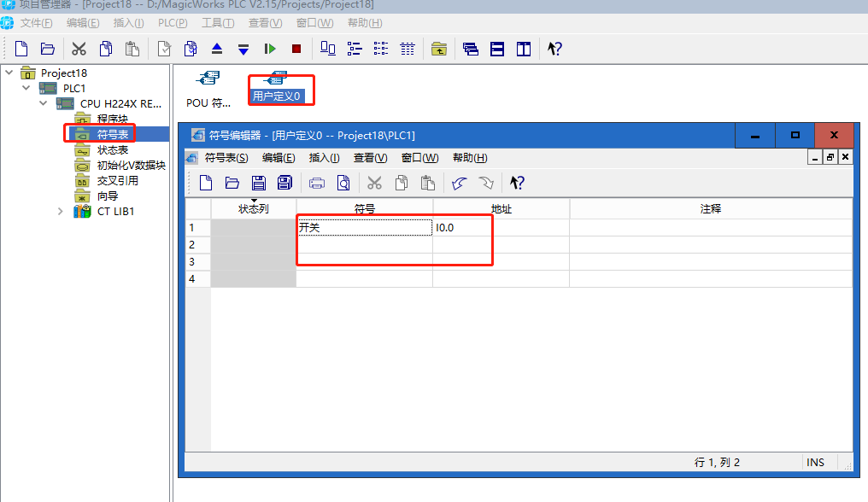Print preview icon in symbol editor
Screen dimensions: 868x502
point(343,183)
